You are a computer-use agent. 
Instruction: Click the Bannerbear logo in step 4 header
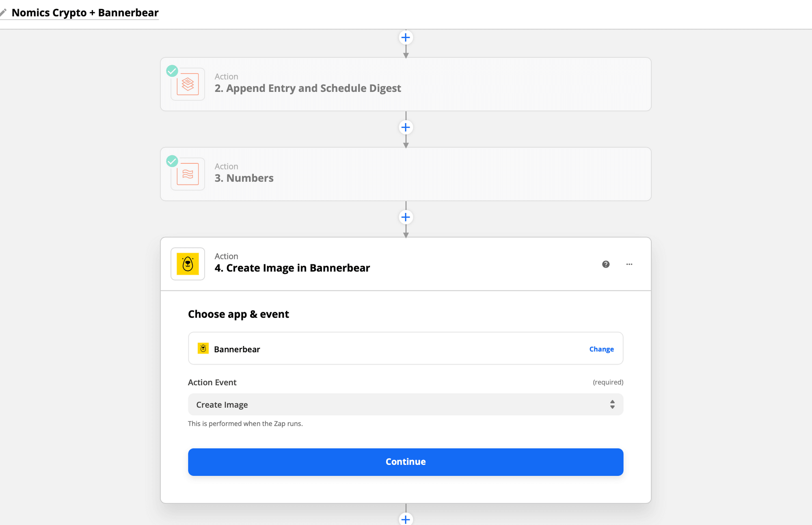[x=188, y=264]
